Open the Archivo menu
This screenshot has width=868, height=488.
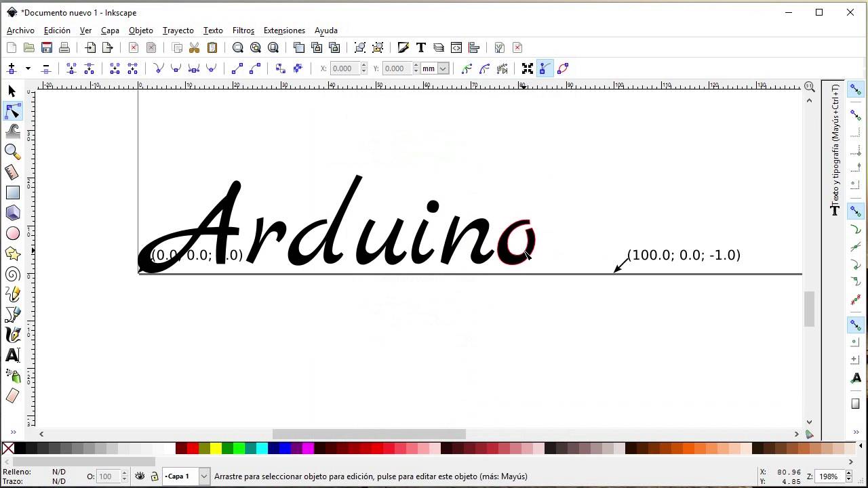click(20, 30)
